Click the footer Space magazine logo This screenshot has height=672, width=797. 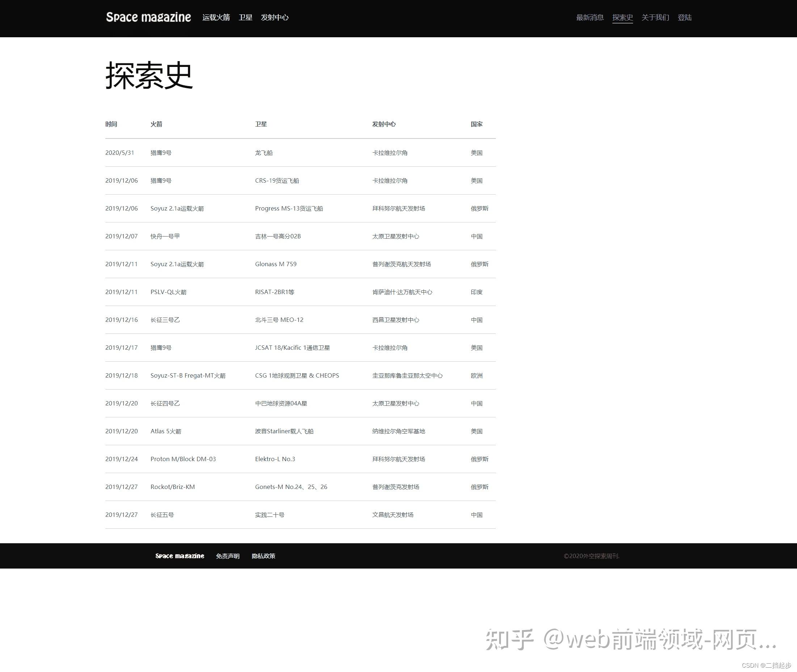(x=180, y=556)
